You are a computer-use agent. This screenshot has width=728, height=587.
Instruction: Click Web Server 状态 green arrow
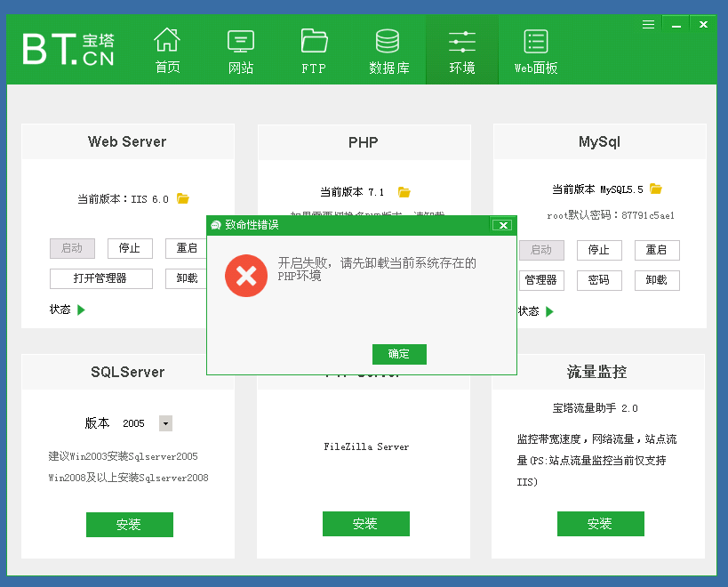click(x=81, y=310)
